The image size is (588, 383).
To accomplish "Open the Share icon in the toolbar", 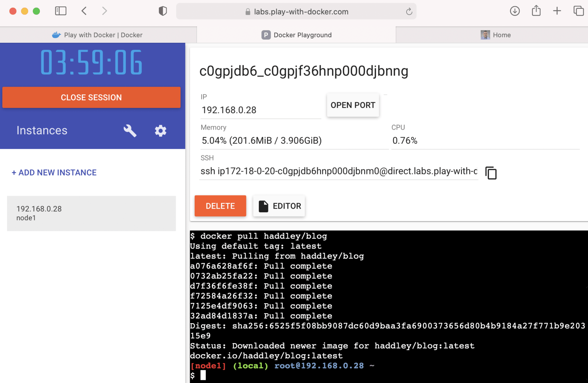I will point(536,11).
